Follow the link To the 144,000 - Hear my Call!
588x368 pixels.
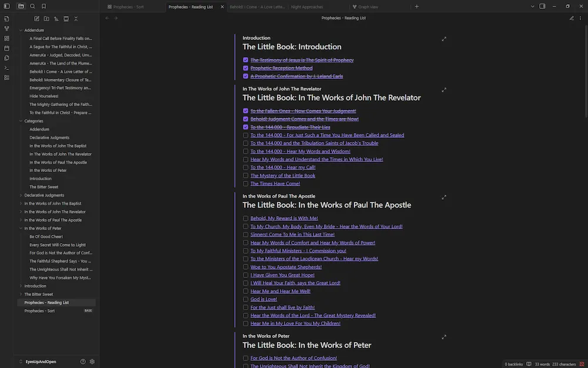point(283,167)
